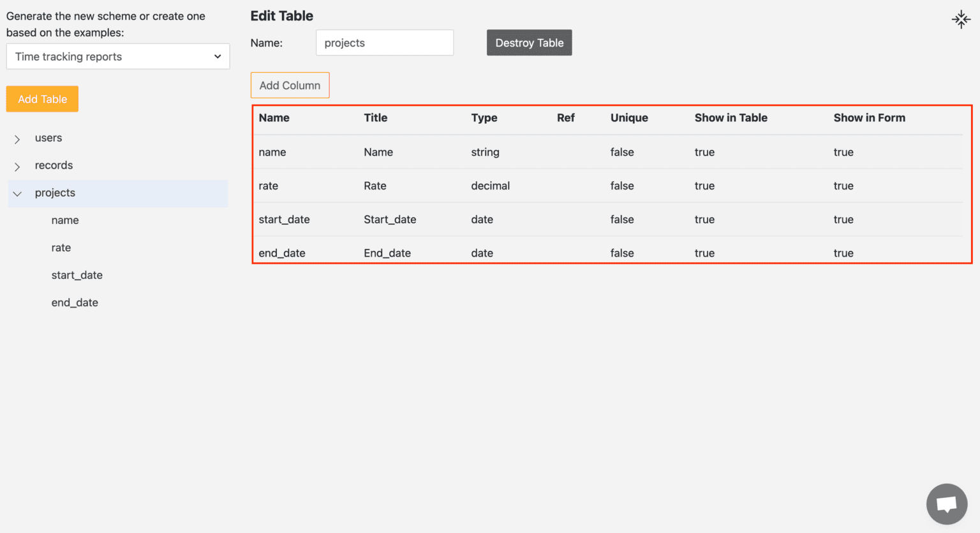980x533 pixels.
Task: Click the collapse layout icon top right
Action: click(x=961, y=19)
